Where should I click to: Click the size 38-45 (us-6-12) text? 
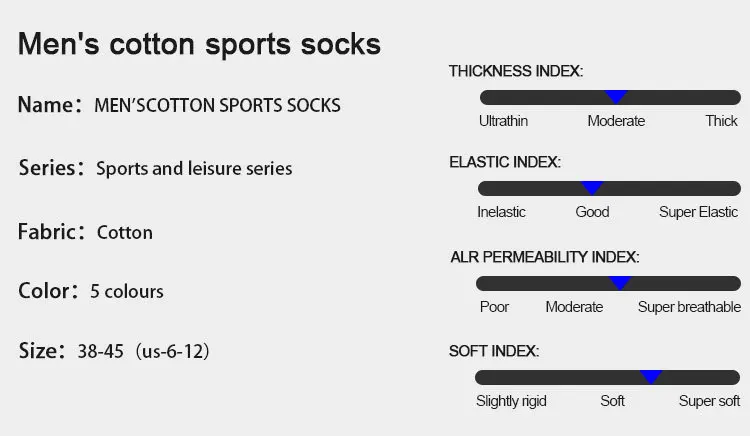pos(143,351)
